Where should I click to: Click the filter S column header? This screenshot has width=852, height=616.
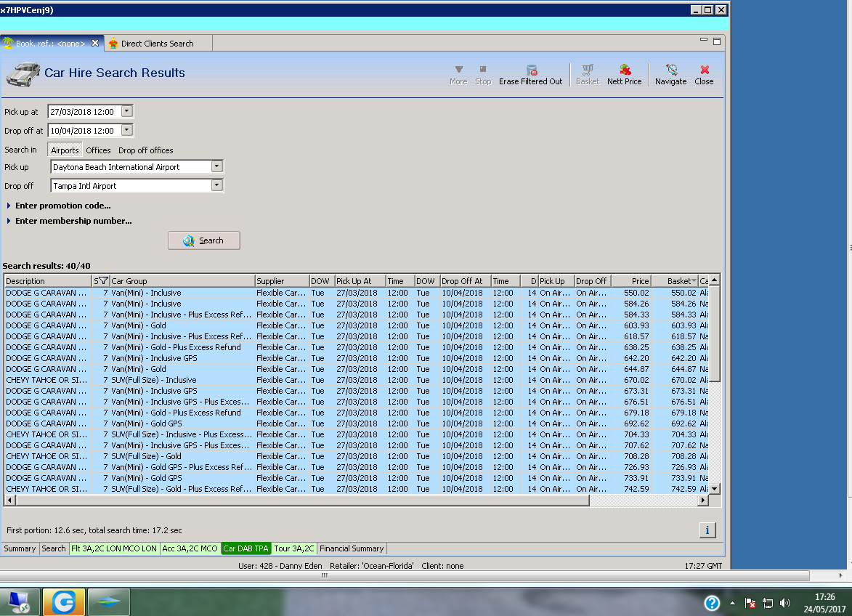(101, 281)
